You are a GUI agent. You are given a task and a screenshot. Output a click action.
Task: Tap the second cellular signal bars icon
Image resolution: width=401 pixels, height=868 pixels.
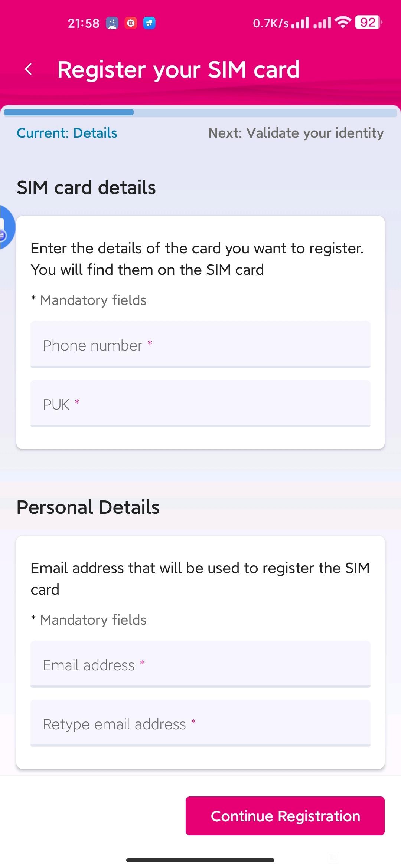(322, 23)
